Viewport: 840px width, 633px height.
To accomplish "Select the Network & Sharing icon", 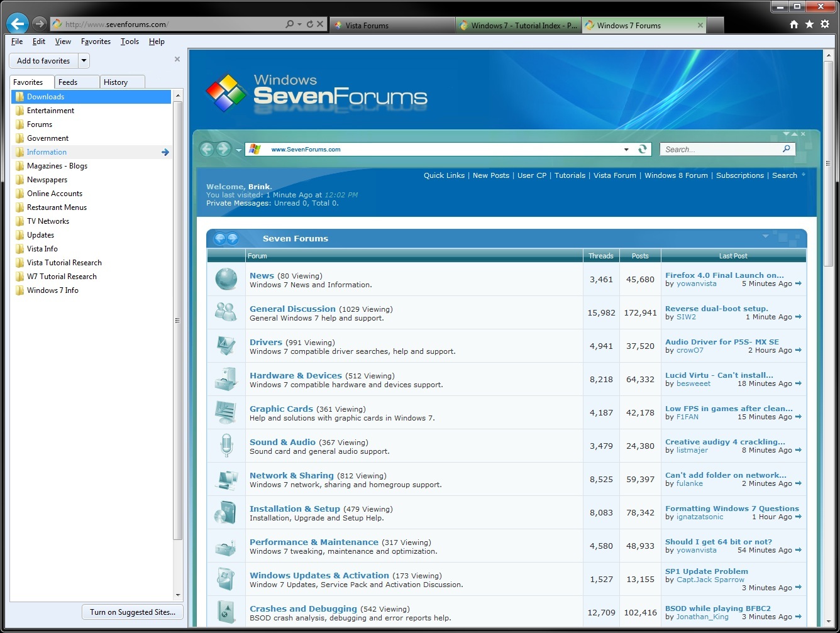I will click(226, 479).
